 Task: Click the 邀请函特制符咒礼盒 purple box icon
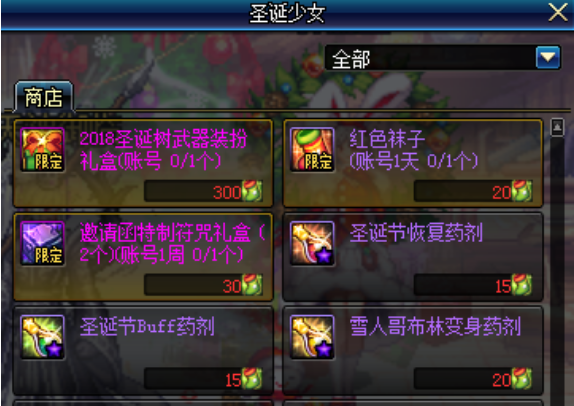42,243
